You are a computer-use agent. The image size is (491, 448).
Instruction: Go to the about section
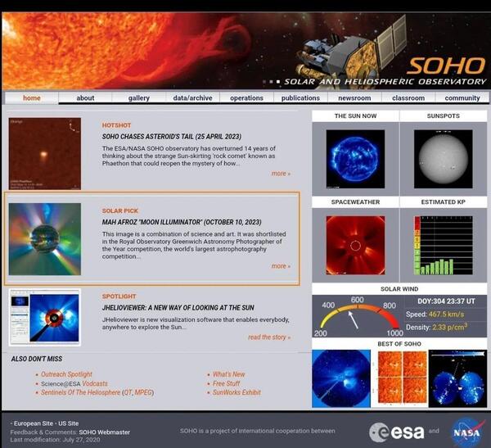85,98
